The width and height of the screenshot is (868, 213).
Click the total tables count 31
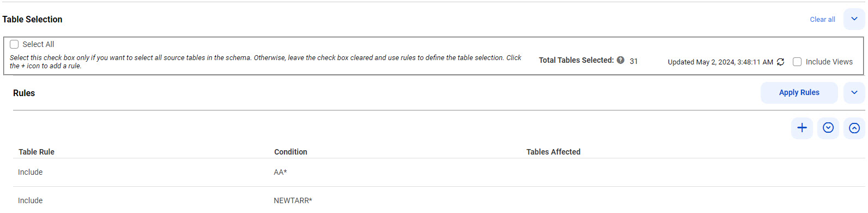(634, 61)
